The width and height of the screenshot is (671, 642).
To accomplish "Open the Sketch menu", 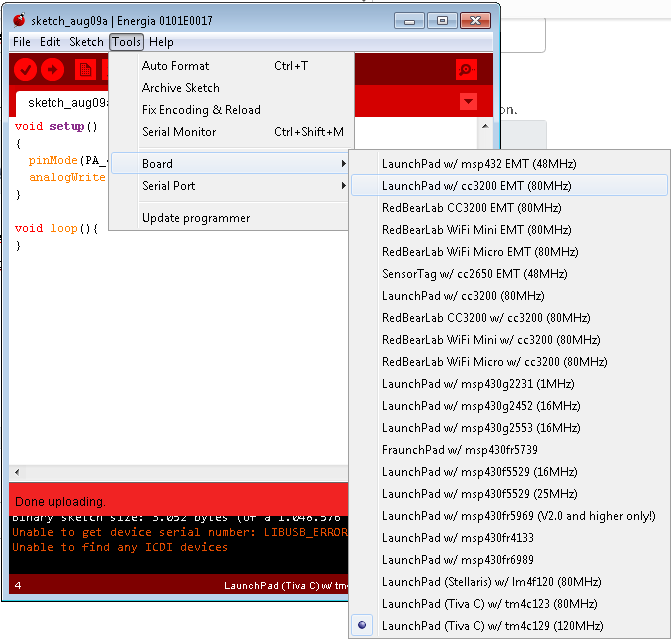I will point(86,42).
